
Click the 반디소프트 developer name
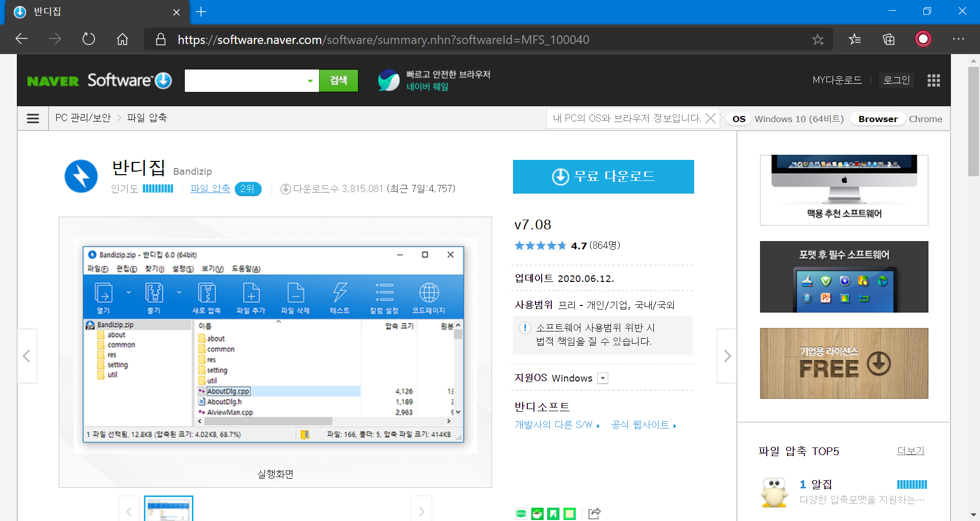[542, 407]
